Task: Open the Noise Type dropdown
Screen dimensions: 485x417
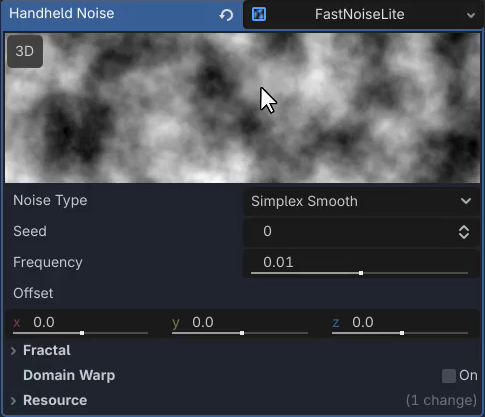Action: (362, 201)
